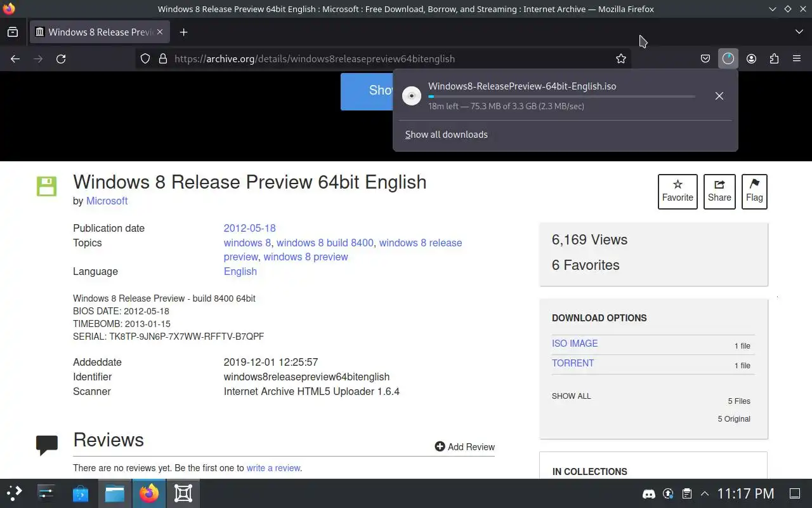The image size is (812, 508).
Task: Click identifier windows8releasepreview64bitenglish text
Action: (306, 377)
